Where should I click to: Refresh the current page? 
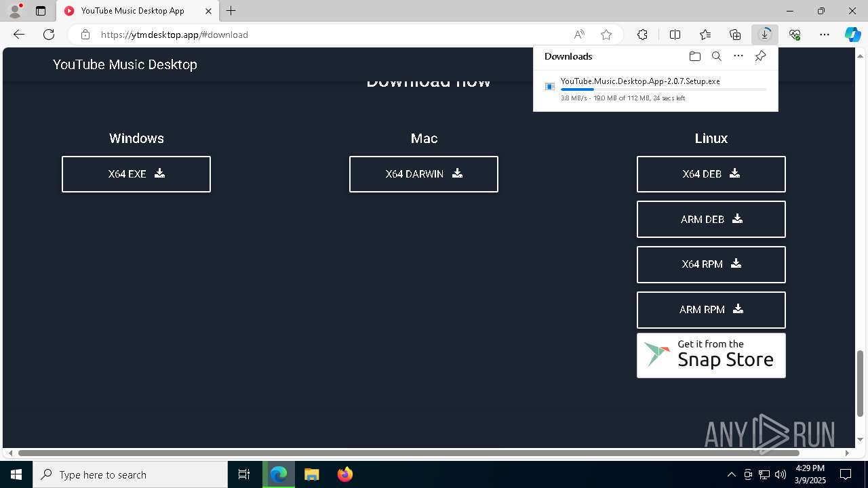pyautogui.click(x=49, y=35)
